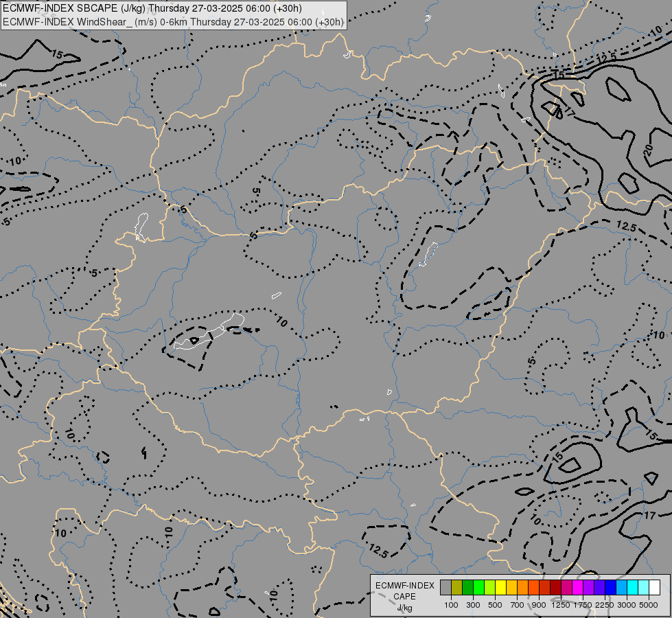Choose the indigo violet legend swatch

coord(599,587)
